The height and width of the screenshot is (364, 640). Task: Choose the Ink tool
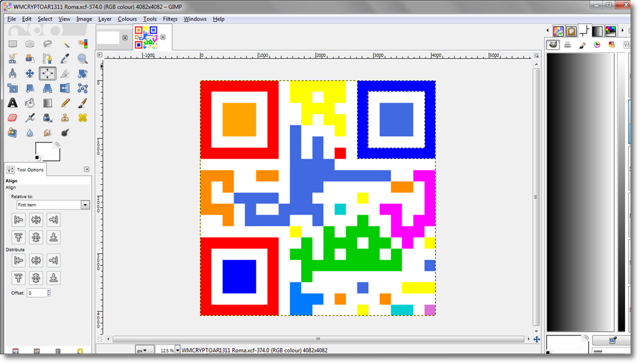coord(47,118)
